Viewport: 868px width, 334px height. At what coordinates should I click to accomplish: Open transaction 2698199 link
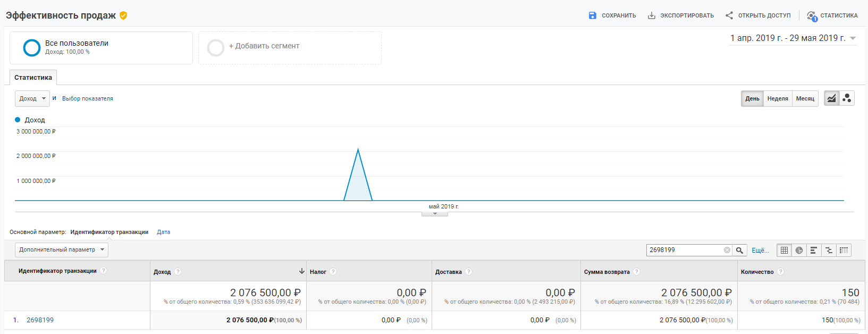point(40,320)
